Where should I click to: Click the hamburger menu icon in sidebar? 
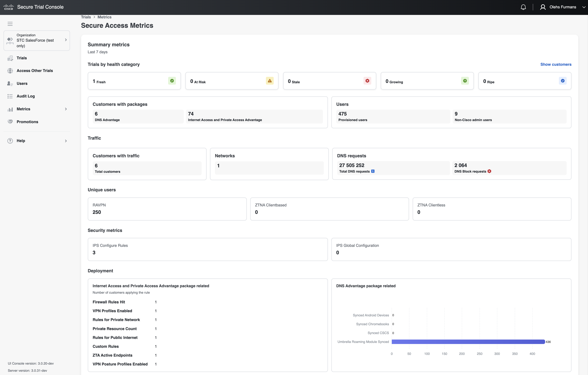(10, 24)
